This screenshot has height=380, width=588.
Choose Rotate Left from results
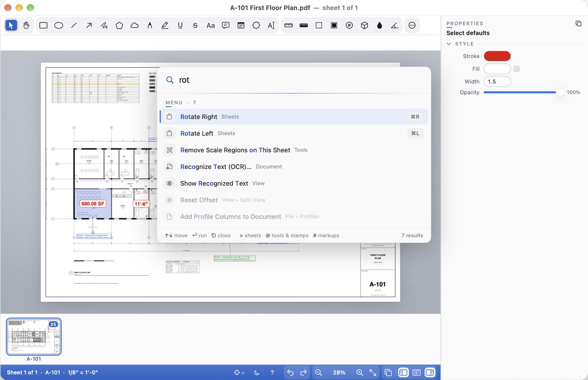click(x=294, y=133)
